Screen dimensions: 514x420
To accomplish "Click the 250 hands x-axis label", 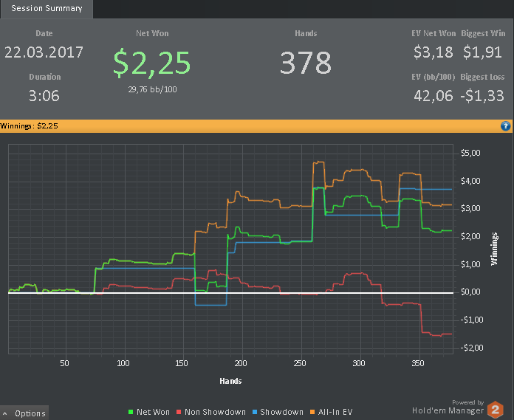I will tap(300, 363).
